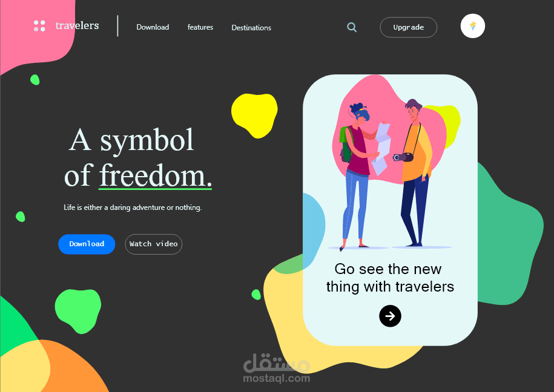
Task: Click the yellow blob near the headline
Action: pyautogui.click(x=254, y=115)
